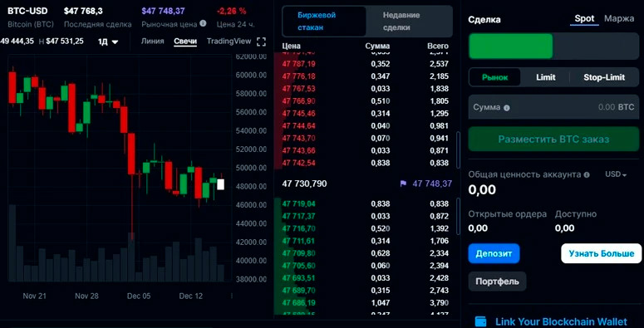Open the Недавние сделки tab
This screenshot has width=644, height=328.
point(409,22)
